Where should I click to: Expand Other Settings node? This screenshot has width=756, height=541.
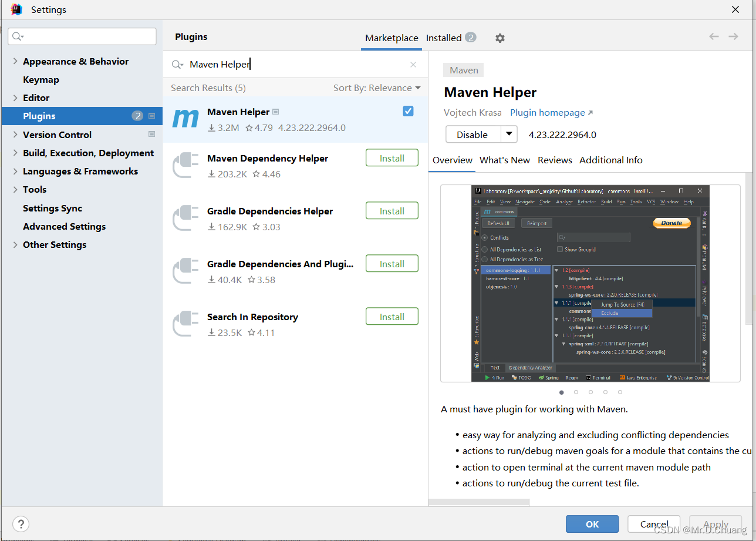click(x=15, y=244)
